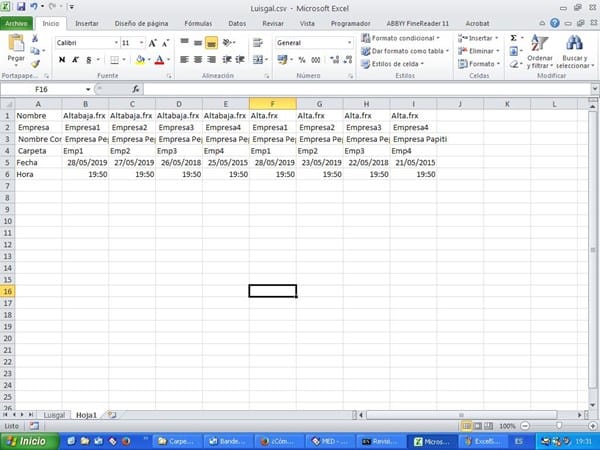The height and width of the screenshot is (450, 600).
Task: Toggle italic K formatting
Action: 75,60
